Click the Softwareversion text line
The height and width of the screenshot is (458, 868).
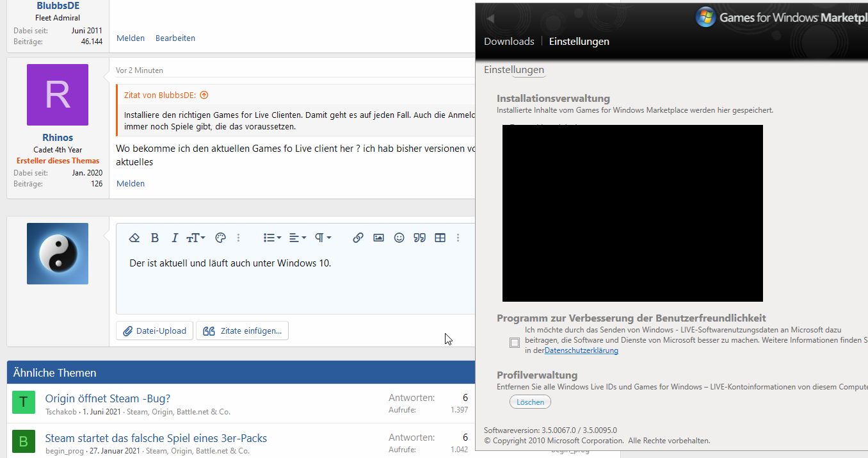(x=551, y=430)
